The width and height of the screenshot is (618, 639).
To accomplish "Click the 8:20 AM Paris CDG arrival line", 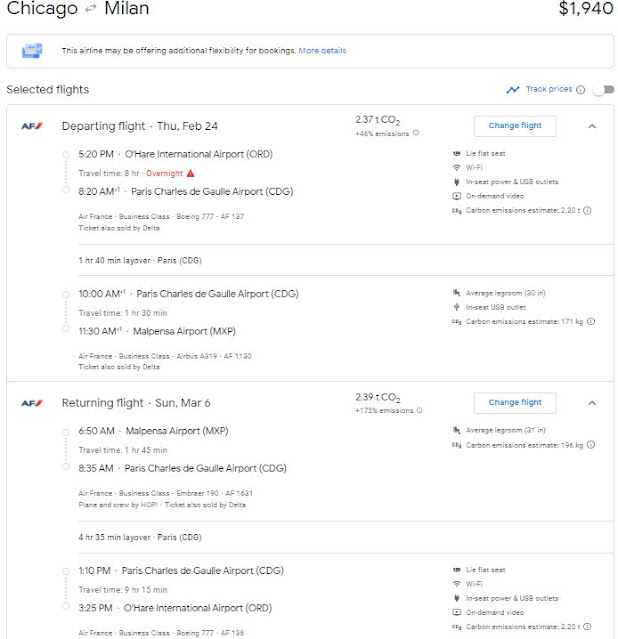I will coord(185,192).
